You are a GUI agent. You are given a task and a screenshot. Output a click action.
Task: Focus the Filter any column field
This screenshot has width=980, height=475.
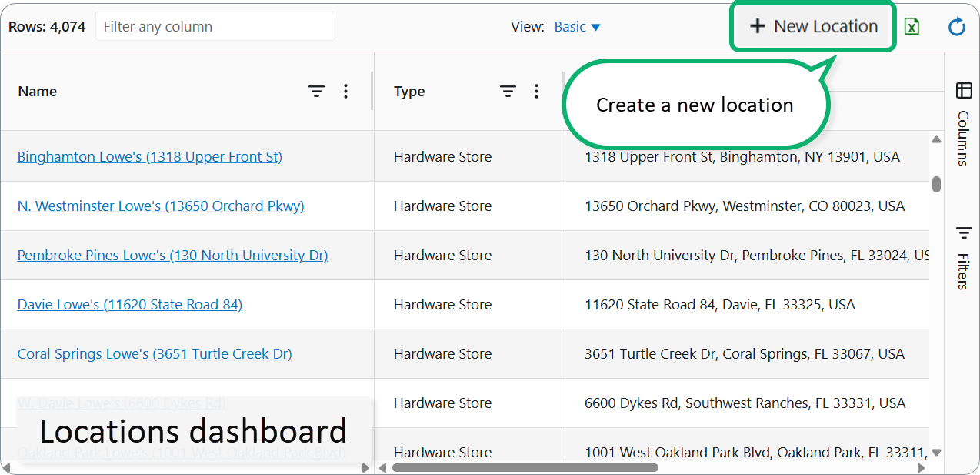tap(215, 26)
